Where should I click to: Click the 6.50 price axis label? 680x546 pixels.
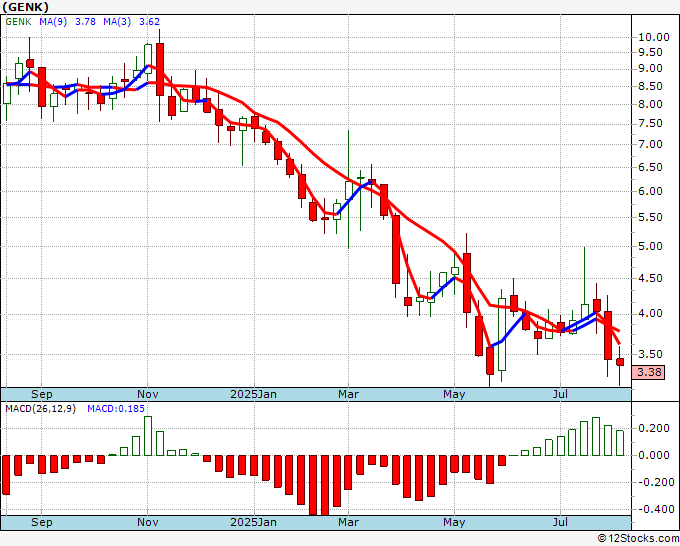point(650,167)
